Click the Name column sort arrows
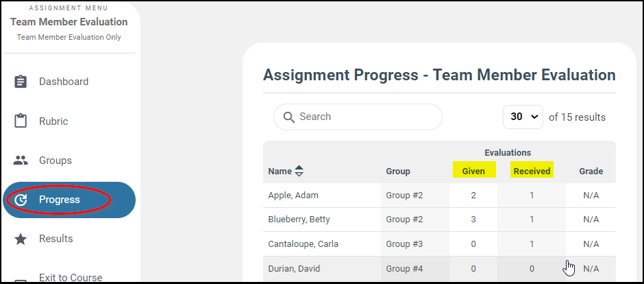This screenshot has width=644, height=284. pyautogui.click(x=299, y=171)
